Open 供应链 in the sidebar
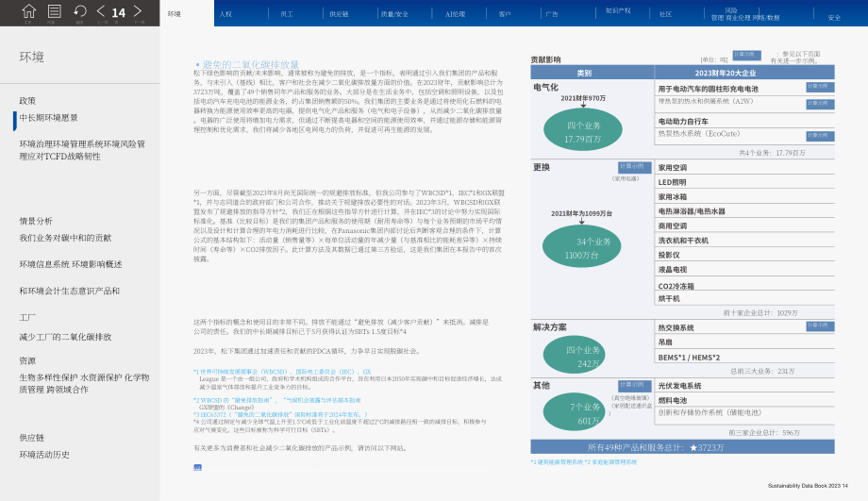This screenshot has height=501, width=868. [x=31, y=438]
